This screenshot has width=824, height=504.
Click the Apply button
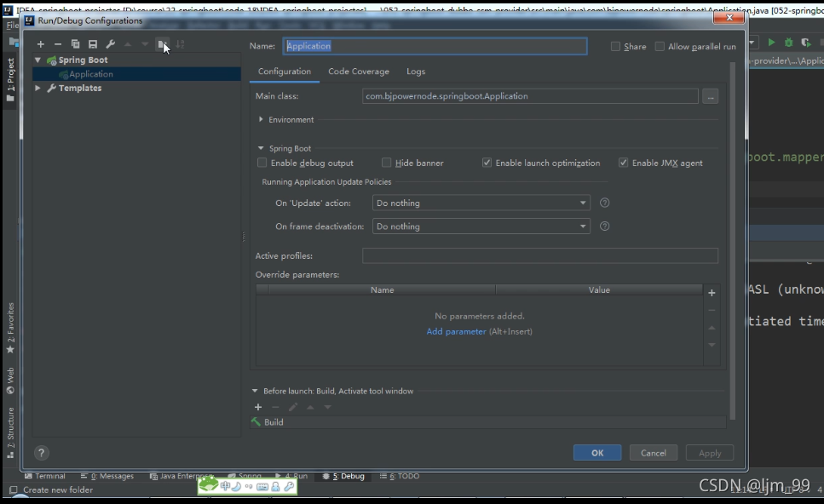pos(710,453)
